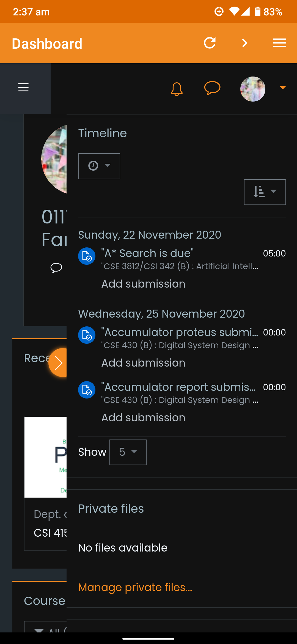Viewport: 297px width, 644px height.
Task: Open the timeline date filter dropdown
Action: click(x=99, y=166)
